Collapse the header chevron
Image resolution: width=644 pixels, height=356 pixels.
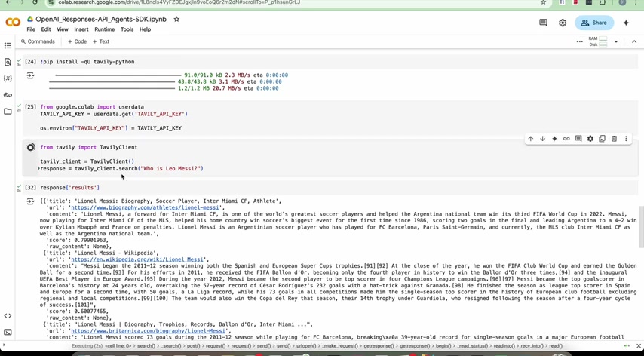coord(634,41)
